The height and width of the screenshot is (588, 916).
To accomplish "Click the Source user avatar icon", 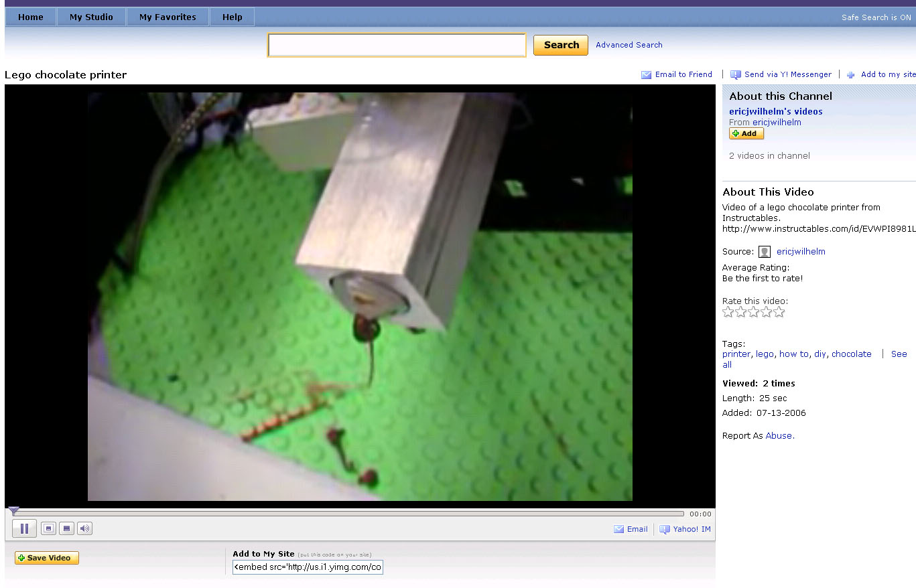I will (x=765, y=252).
